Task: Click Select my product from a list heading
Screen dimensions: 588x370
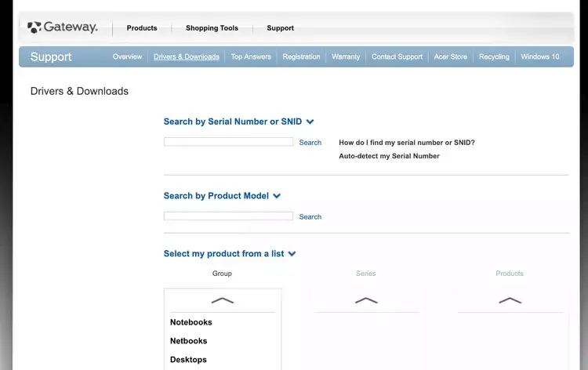Action: coord(224,253)
